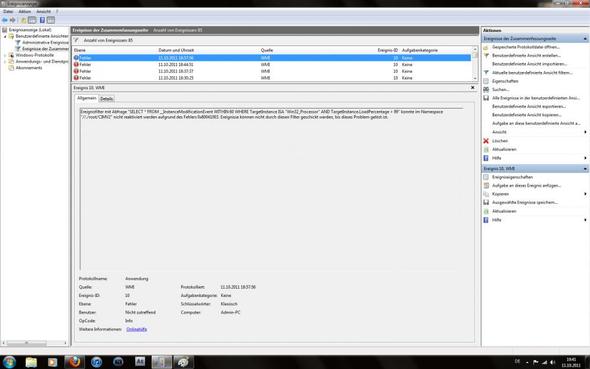Click Benutzerdefinierte Ansicht kopieren action
Viewport: 590px width, 369px height.
click(x=526, y=115)
